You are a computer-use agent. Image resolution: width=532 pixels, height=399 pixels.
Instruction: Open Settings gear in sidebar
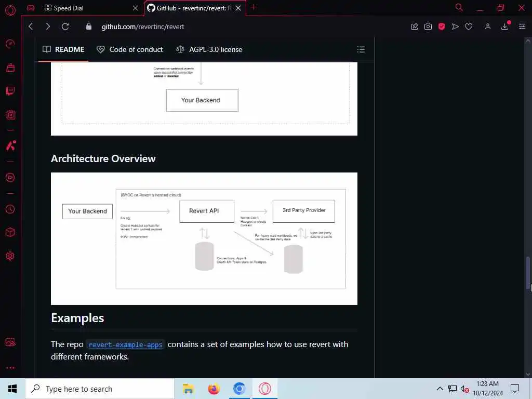[10, 256]
